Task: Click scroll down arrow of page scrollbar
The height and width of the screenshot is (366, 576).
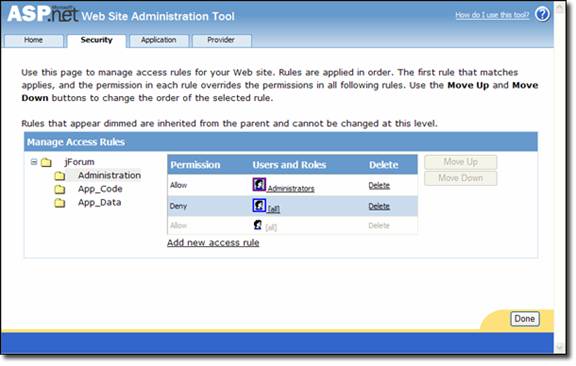Action: click(x=560, y=347)
